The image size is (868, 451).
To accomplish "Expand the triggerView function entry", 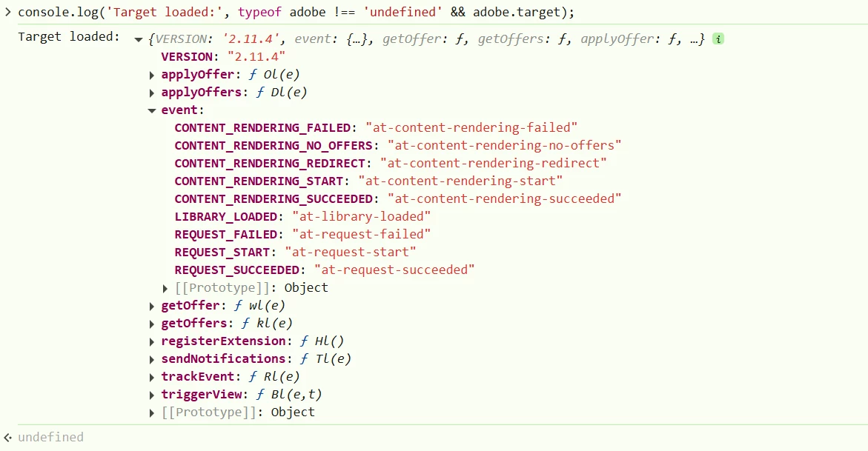I will 152,395.
